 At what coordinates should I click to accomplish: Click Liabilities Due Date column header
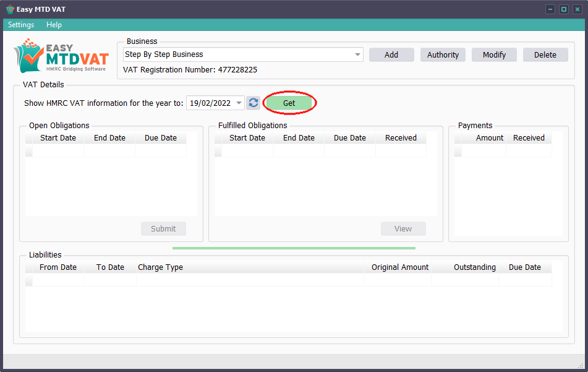(x=525, y=267)
